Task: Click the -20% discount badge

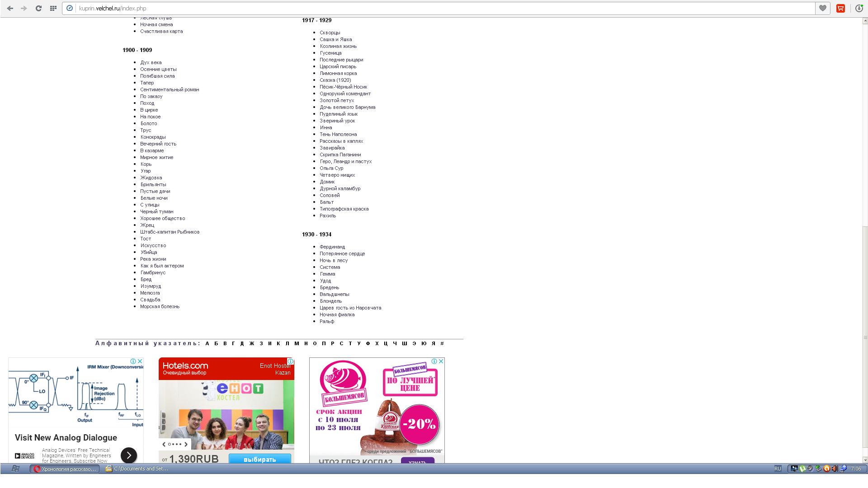Action: click(419, 424)
